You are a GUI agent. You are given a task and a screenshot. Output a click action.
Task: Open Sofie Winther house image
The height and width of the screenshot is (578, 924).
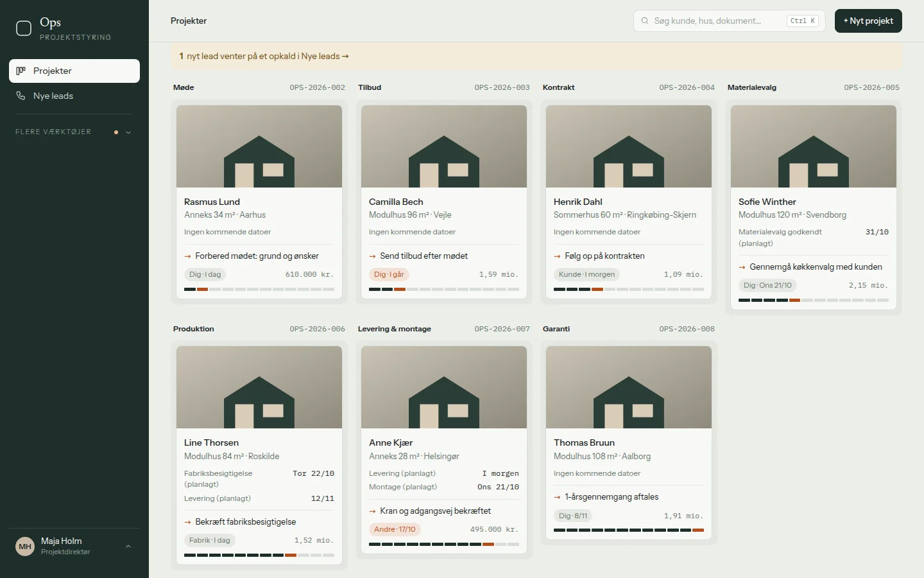click(814, 146)
